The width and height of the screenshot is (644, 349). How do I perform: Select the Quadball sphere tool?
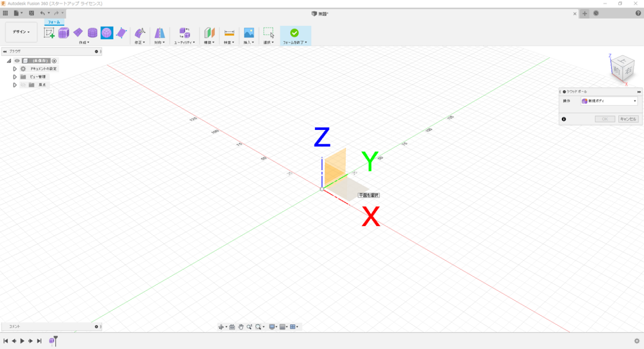pyautogui.click(x=107, y=33)
